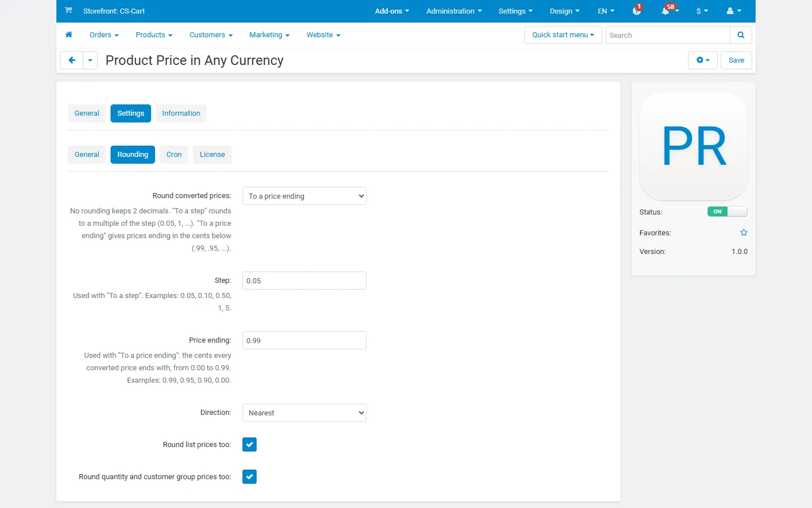Open the EN language selector
This screenshot has width=812, height=508.
pos(606,11)
